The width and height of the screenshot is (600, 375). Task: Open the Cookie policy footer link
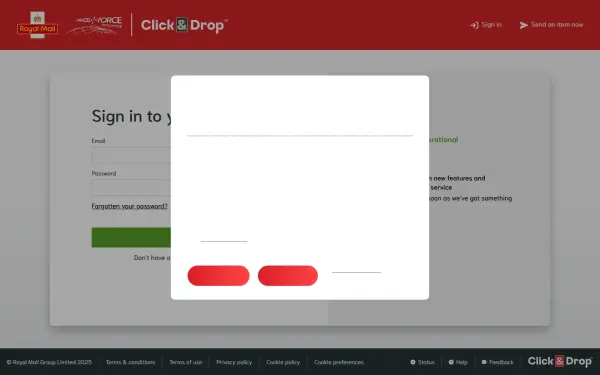pos(283,362)
